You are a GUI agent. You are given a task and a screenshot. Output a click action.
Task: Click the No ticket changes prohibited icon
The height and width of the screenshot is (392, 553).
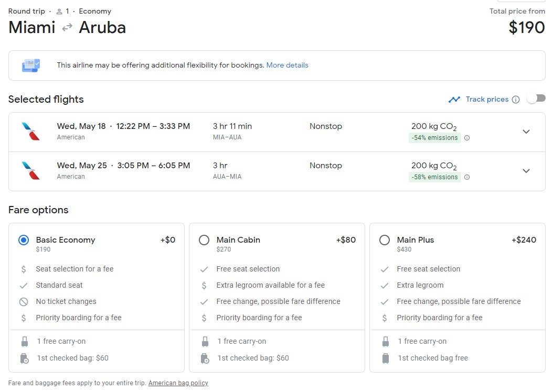pyautogui.click(x=24, y=302)
